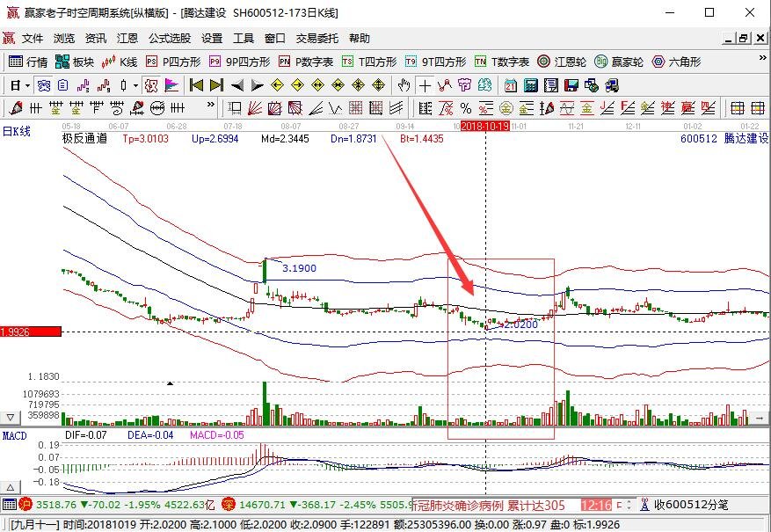Screen dimensions: 771x532
Task: Switch to the K线 candlestick chart
Action: [x=120, y=62]
